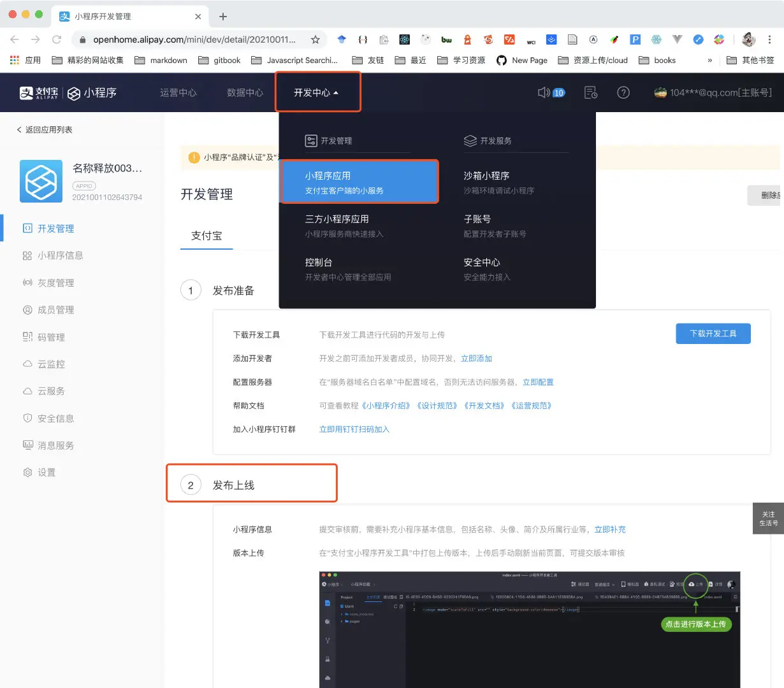784x688 pixels.
Task: Show more bookmarks with » chevron
Action: 710,61
